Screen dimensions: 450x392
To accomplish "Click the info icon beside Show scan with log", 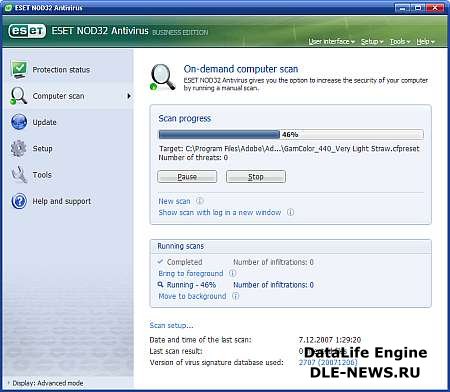I will click(x=291, y=212).
